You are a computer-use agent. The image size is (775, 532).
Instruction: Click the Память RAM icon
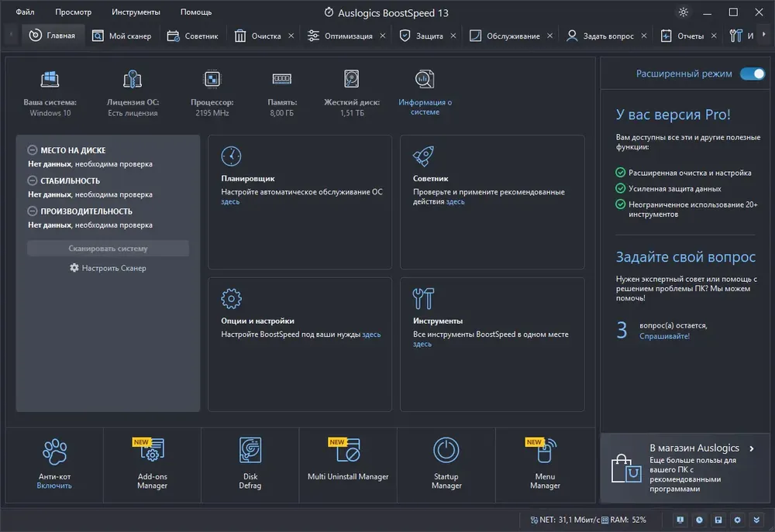click(x=282, y=79)
